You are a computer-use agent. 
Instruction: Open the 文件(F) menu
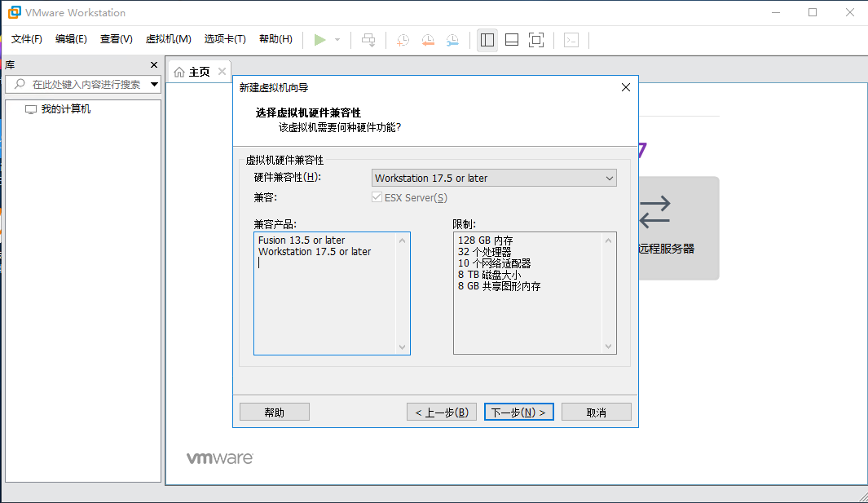(x=27, y=39)
